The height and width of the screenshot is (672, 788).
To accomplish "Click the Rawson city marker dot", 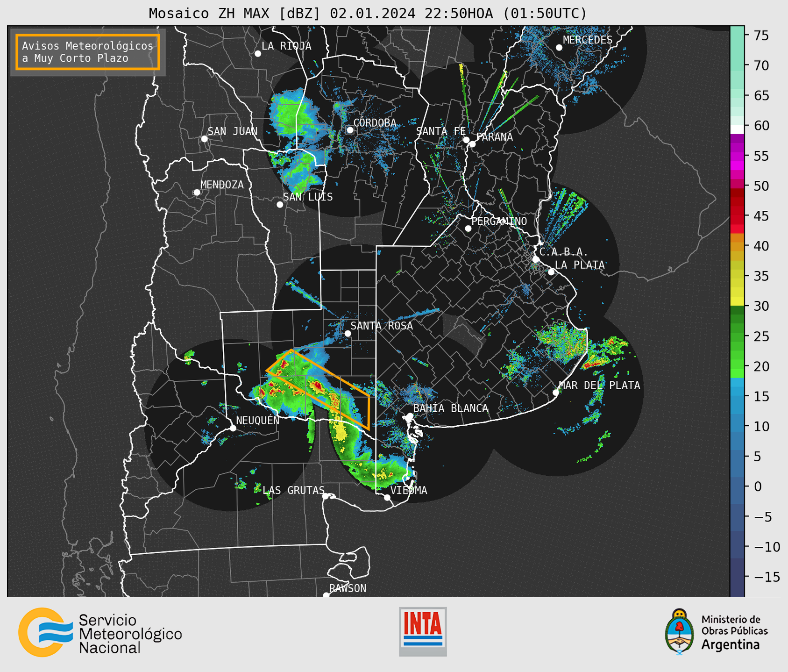I will tap(326, 595).
